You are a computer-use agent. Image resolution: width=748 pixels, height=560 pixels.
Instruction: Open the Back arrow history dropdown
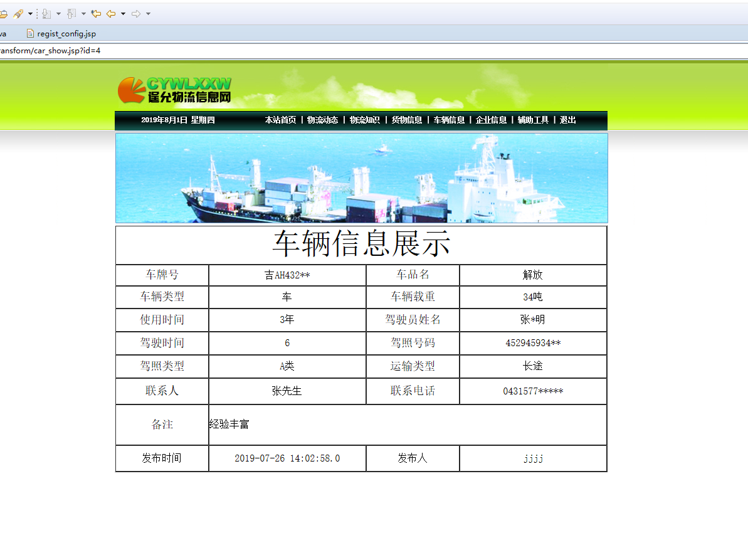point(123,13)
